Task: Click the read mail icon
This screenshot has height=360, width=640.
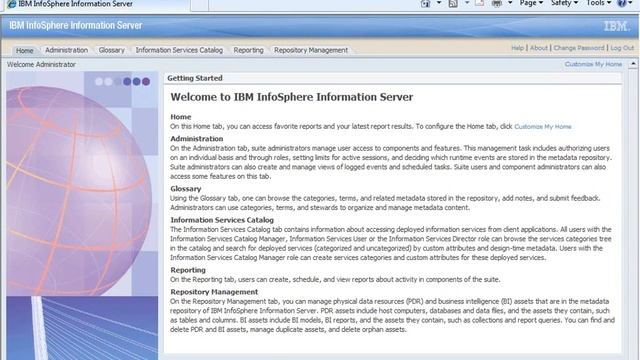Action: pyautogui.click(x=480, y=3)
